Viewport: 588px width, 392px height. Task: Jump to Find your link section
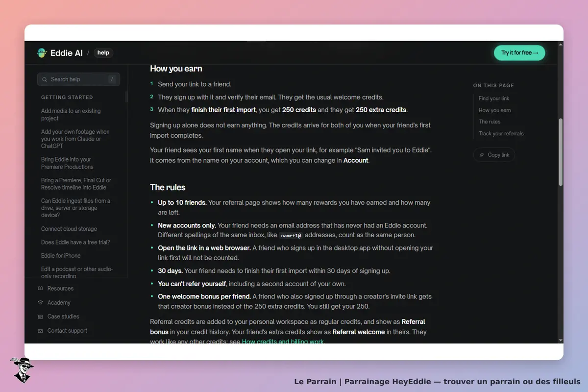pyautogui.click(x=494, y=98)
